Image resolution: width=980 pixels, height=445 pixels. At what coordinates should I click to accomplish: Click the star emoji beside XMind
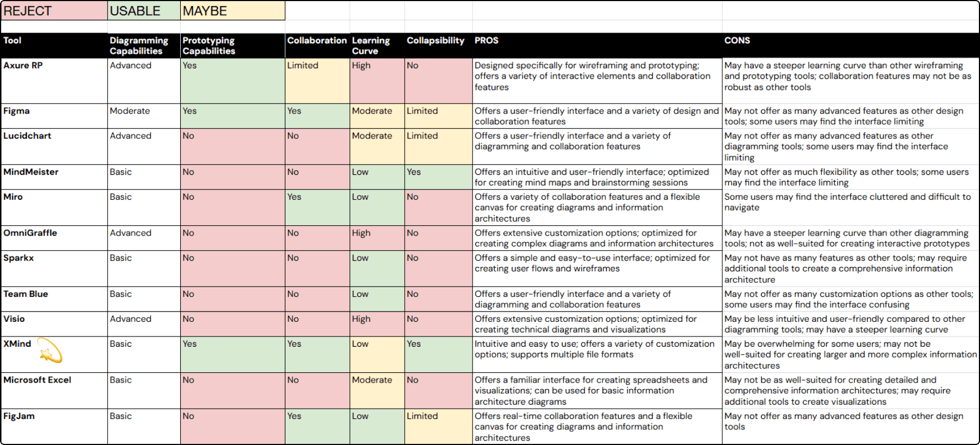click(x=50, y=351)
